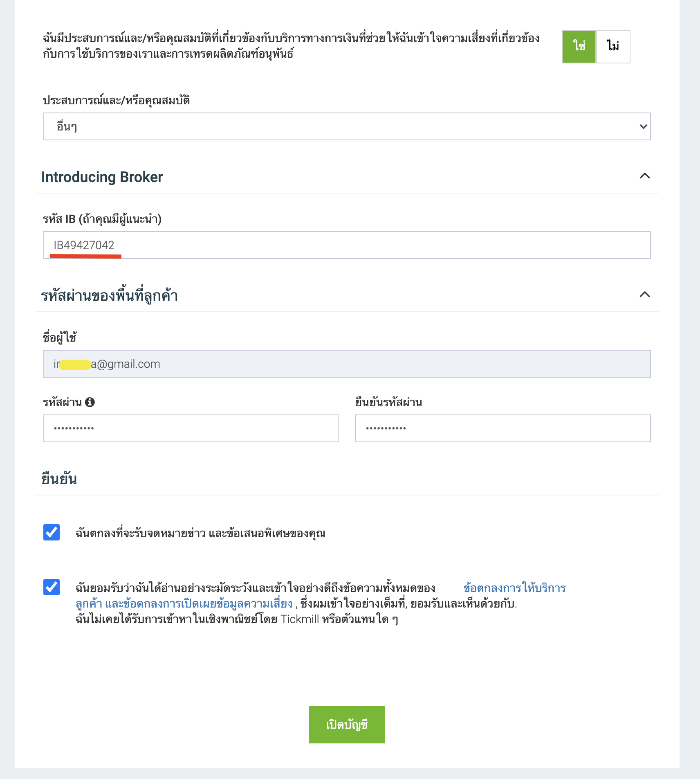The image size is (700, 779).
Task: Select the green "ใช่" toggle option
Action: (x=579, y=46)
